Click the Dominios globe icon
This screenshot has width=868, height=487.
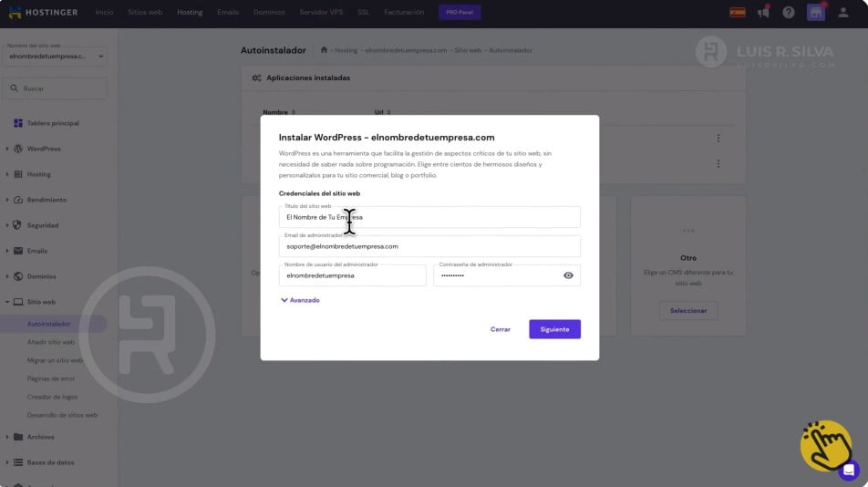tap(18, 276)
